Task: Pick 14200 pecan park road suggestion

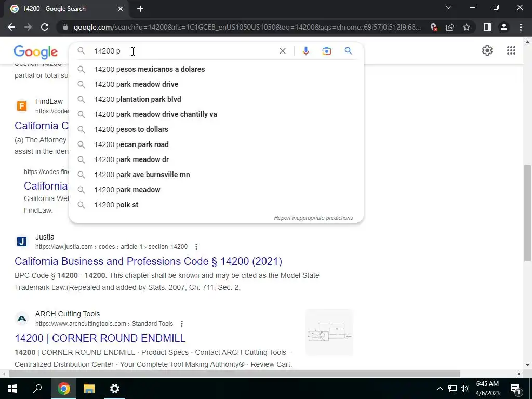Action: [x=216, y=144]
